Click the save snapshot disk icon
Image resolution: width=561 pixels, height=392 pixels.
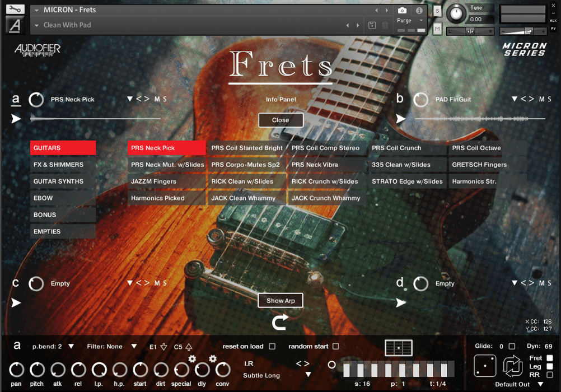(372, 25)
